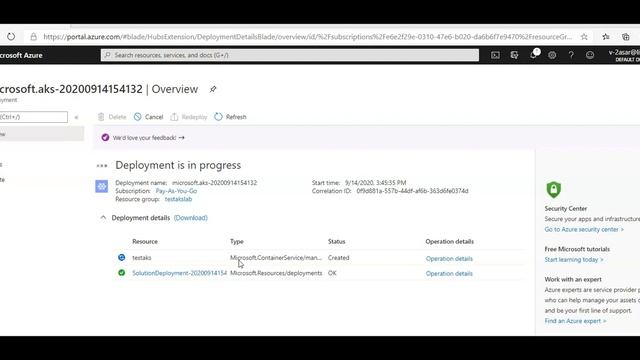Open the Azure notifications bell
640x360 pixels.
(x=533, y=55)
